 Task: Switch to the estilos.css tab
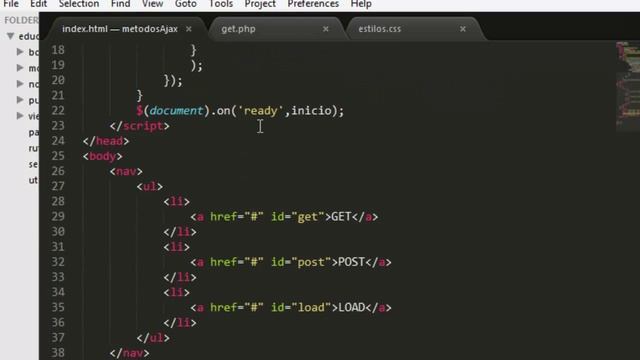[380, 29]
